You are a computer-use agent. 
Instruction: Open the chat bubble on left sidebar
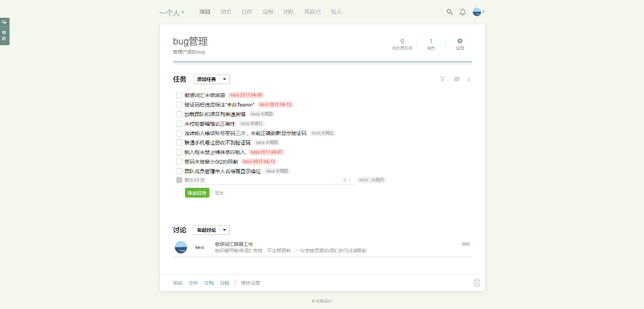pos(4,22)
